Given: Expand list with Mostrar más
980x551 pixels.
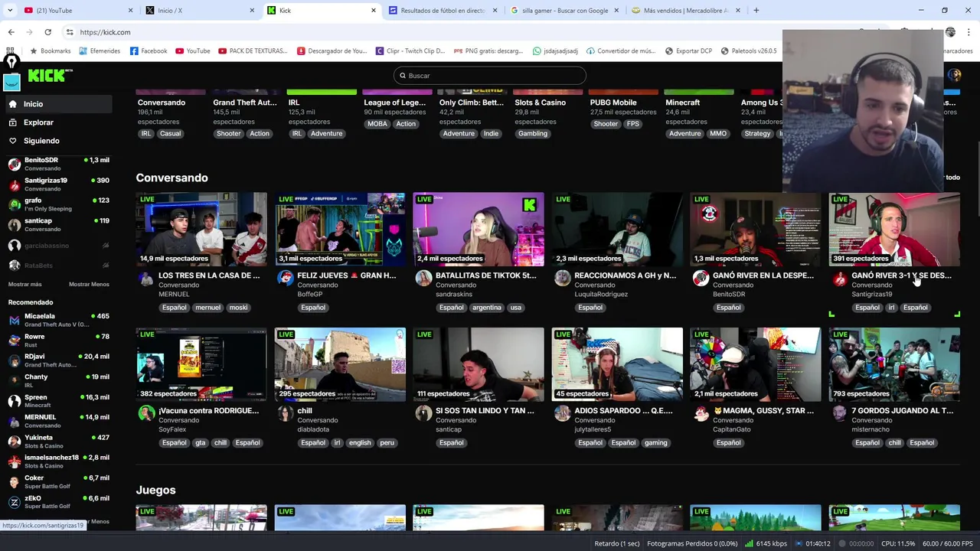Looking at the screenshot, I should pos(24,285).
